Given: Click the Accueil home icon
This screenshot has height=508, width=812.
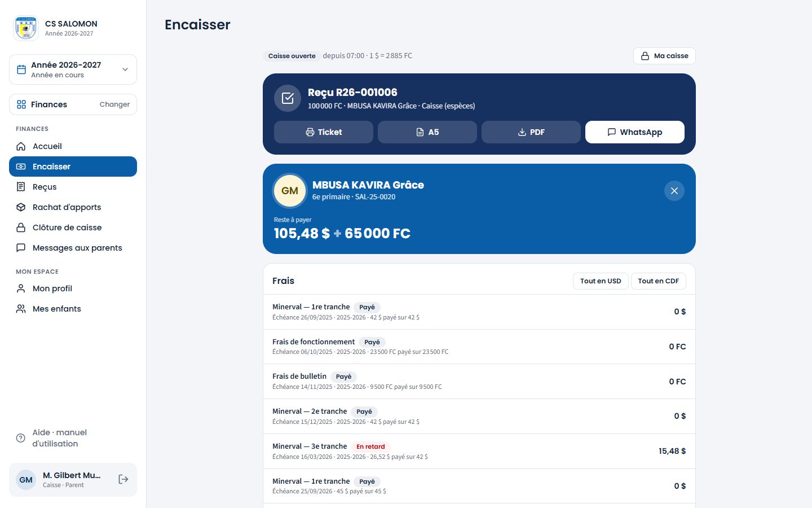Looking at the screenshot, I should [21, 146].
